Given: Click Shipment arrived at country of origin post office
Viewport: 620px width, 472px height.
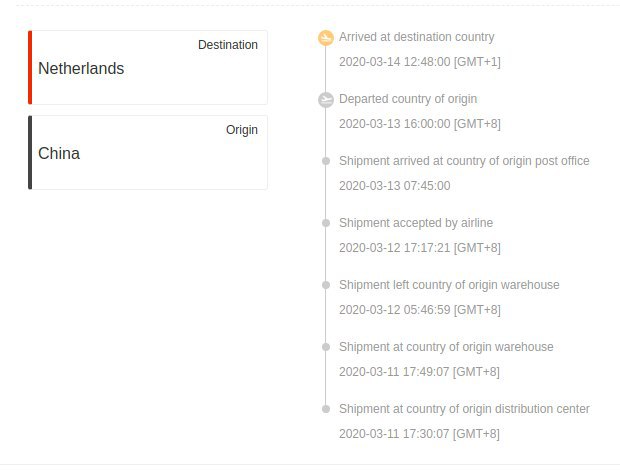Looking at the screenshot, I should (464, 161).
